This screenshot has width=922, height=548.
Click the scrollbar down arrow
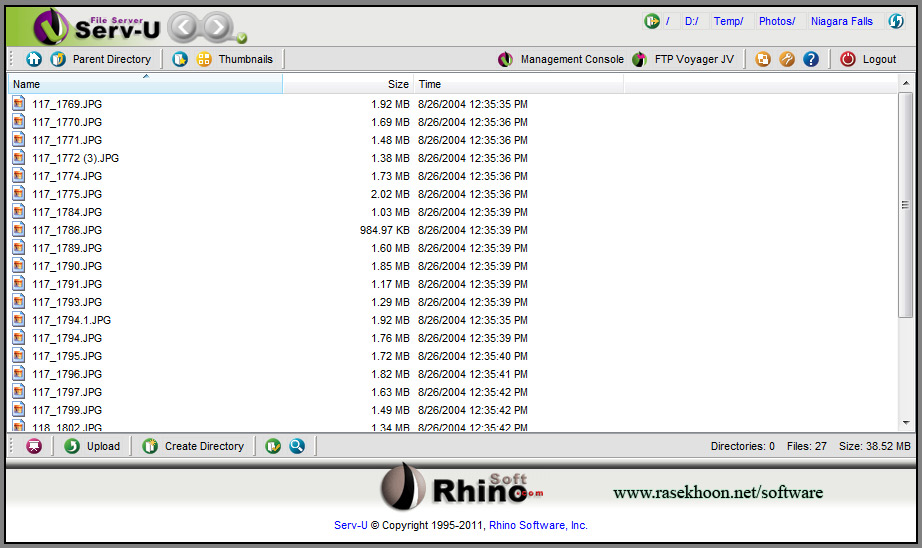tap(906, 423)
